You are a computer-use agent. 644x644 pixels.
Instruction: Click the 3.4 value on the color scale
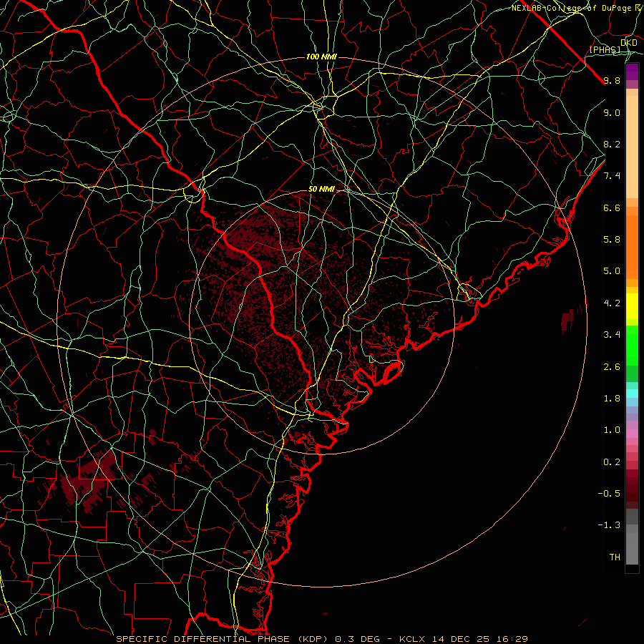click(612, 335)
